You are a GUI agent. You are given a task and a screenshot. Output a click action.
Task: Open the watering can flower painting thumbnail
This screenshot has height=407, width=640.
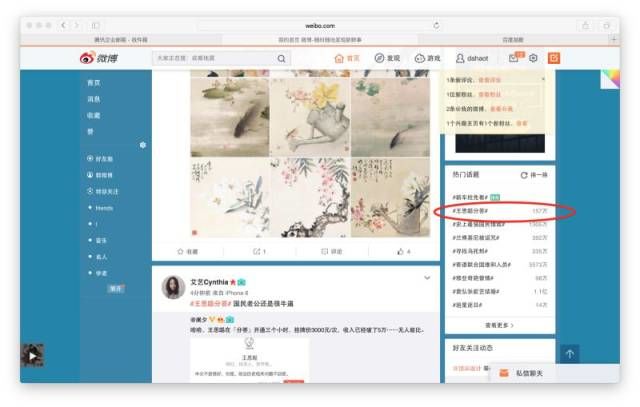coord(390,198)
